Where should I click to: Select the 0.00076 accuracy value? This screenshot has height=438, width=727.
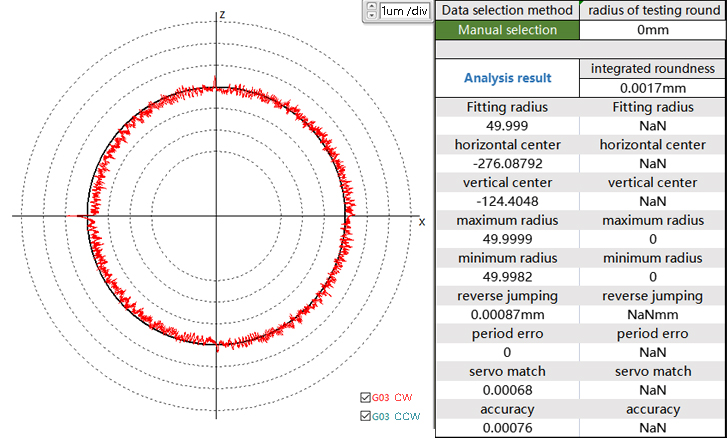click(x=508, y=428)
